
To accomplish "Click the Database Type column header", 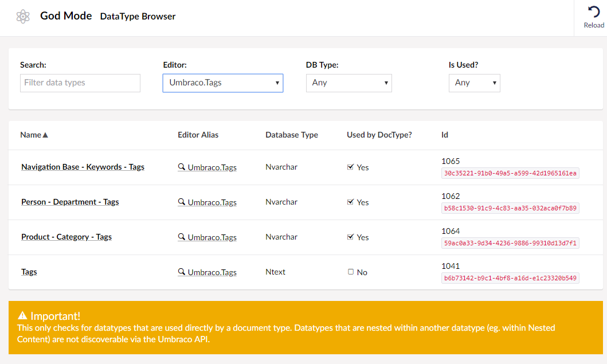I will 292,135.
